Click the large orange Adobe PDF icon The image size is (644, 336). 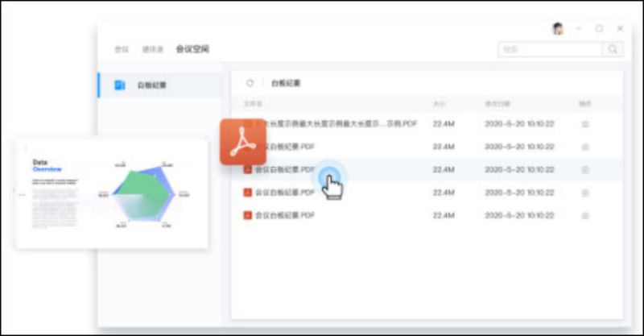(243, 142)
